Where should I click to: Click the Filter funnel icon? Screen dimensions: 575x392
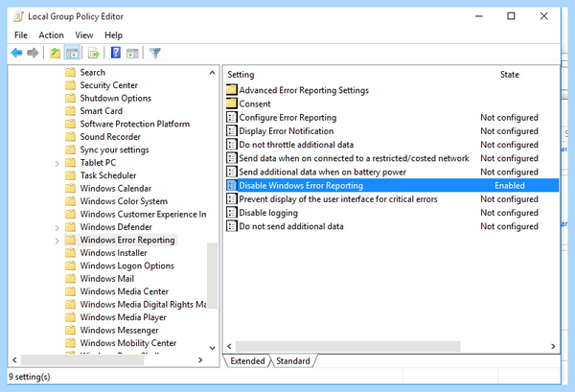click(x=154, y=53)
